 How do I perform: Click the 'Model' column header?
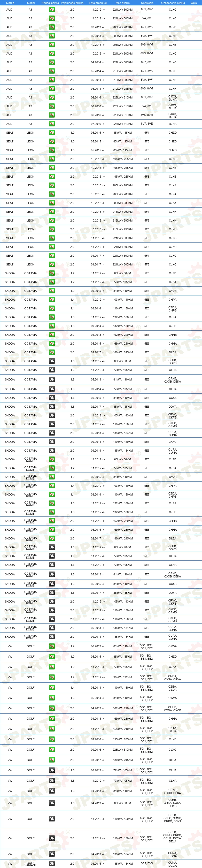31,3
